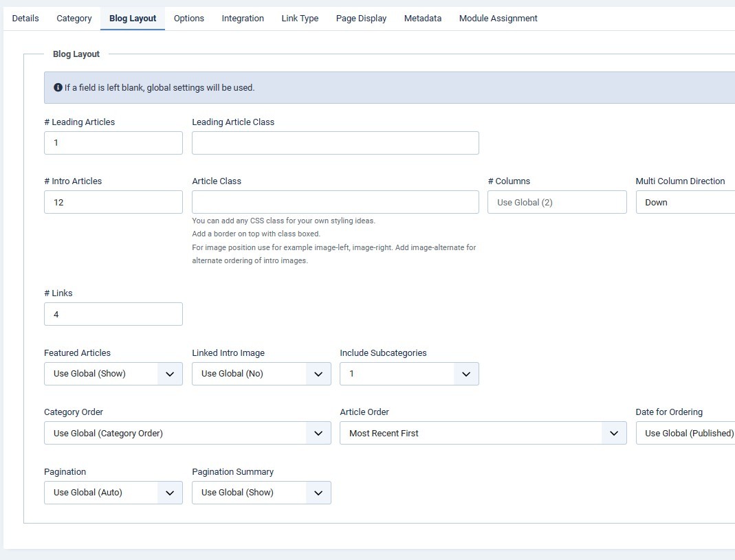Click the info icon in the notice banner
Screen dimensions: 735x560
(x=58, y=88)
